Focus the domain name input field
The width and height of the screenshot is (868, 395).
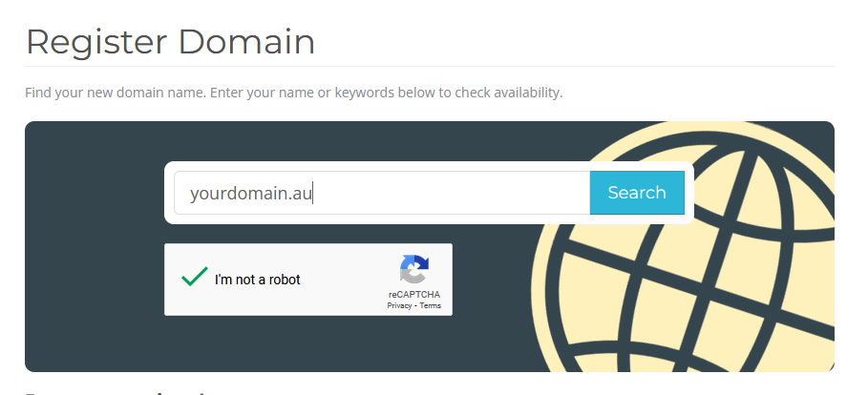382,193
